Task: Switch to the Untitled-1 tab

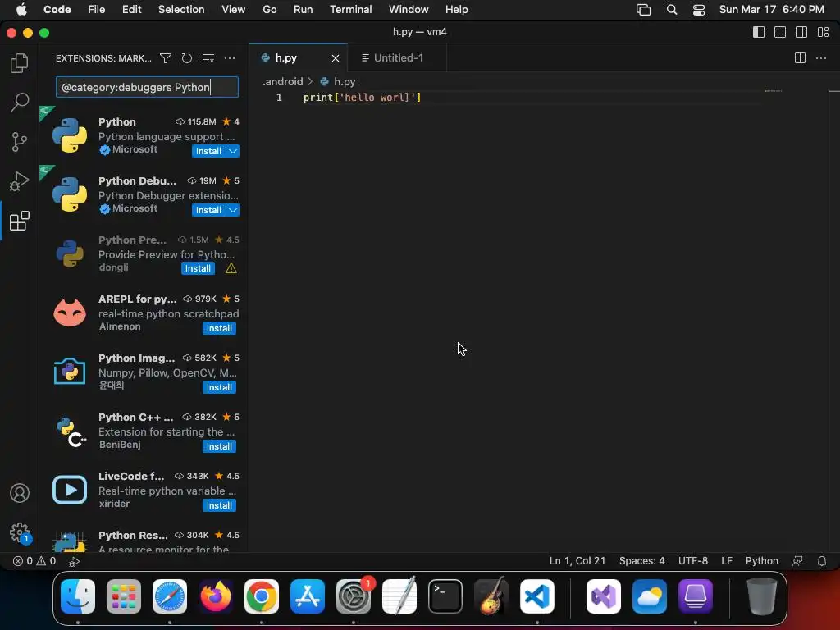Action: 397,58
